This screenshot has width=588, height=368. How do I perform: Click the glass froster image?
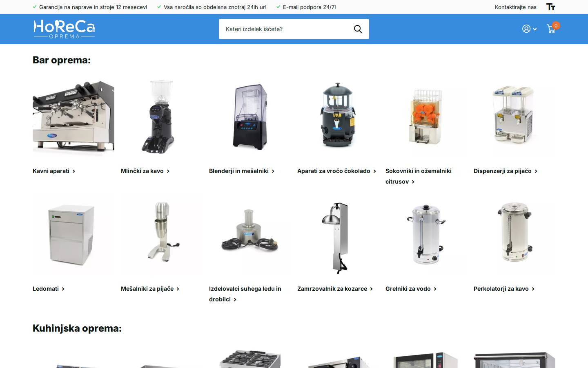pos(338,235)
